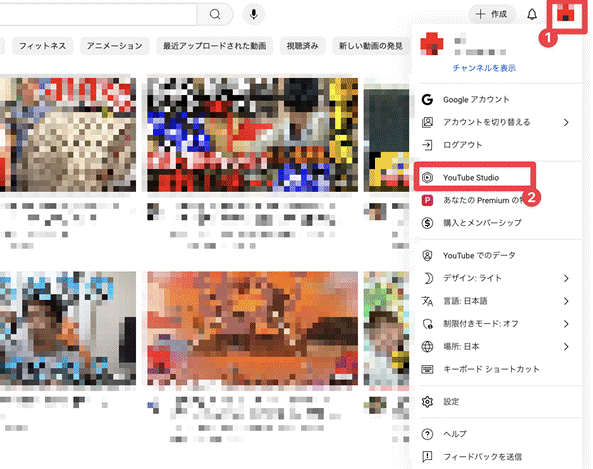
Task: Open デザイン: ライト setting
Action: point(472,278)
